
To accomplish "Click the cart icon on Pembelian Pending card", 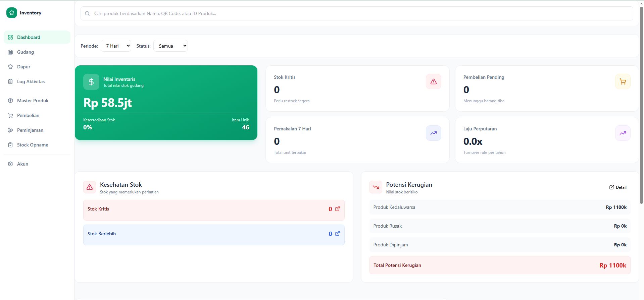I will pos(623,81).
